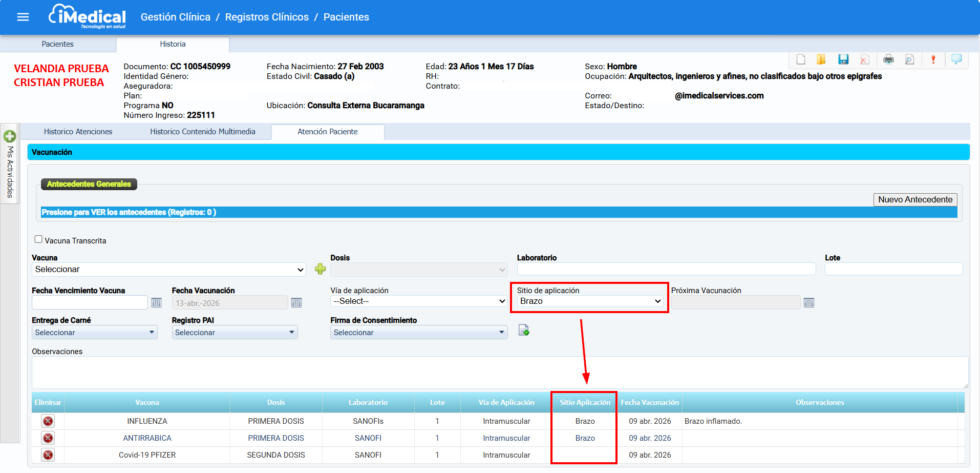The width and height of the screenshot is (980, 473).
Task: Open the hamburger menu
Action: click(x=23, y=17)
